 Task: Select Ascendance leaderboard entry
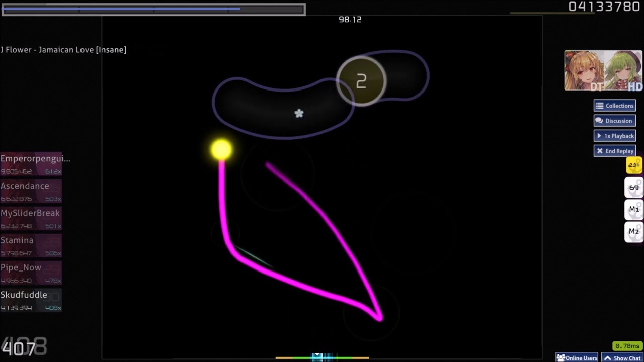coord(31,192)
